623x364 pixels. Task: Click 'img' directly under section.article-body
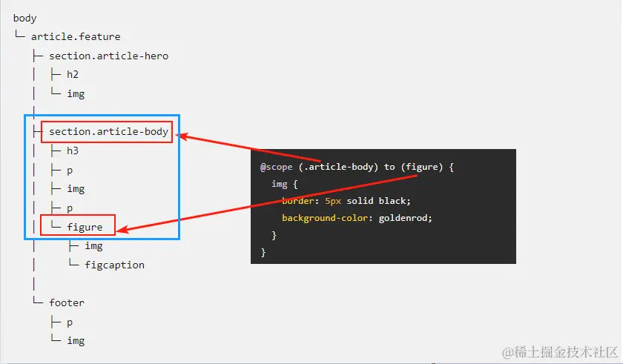[76, 188]
